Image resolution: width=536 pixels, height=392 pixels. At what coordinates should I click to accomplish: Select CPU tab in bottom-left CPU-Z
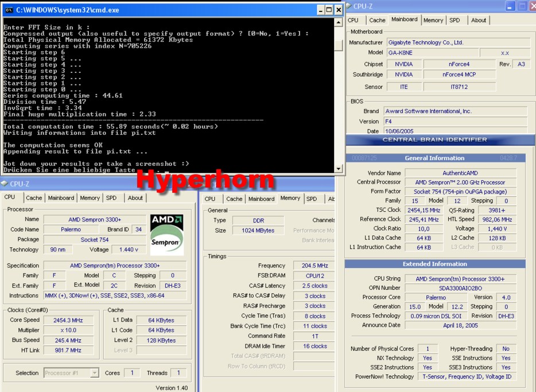click(10, 197)
